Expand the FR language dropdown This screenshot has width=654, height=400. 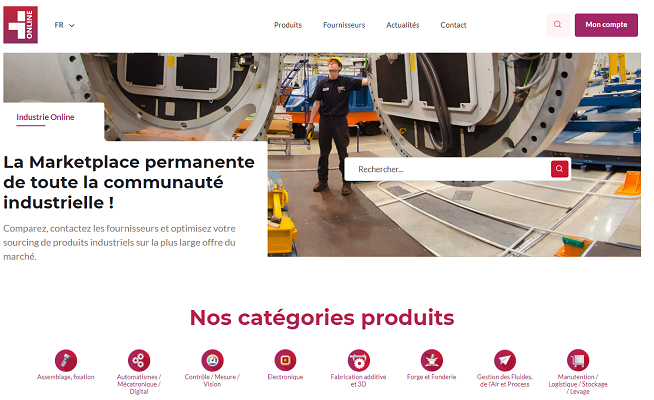pyautogui.click(x=64, y=25)
